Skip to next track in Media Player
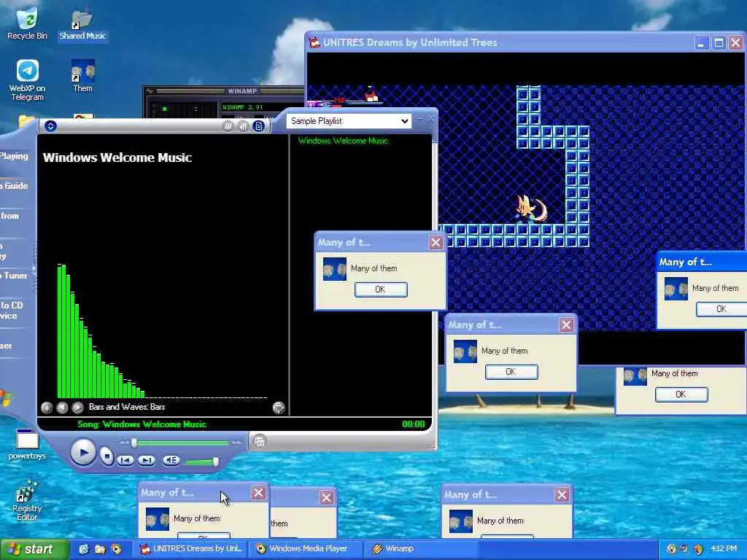The image size is (747, 560). pyautogui.click(x=147, y=460)
